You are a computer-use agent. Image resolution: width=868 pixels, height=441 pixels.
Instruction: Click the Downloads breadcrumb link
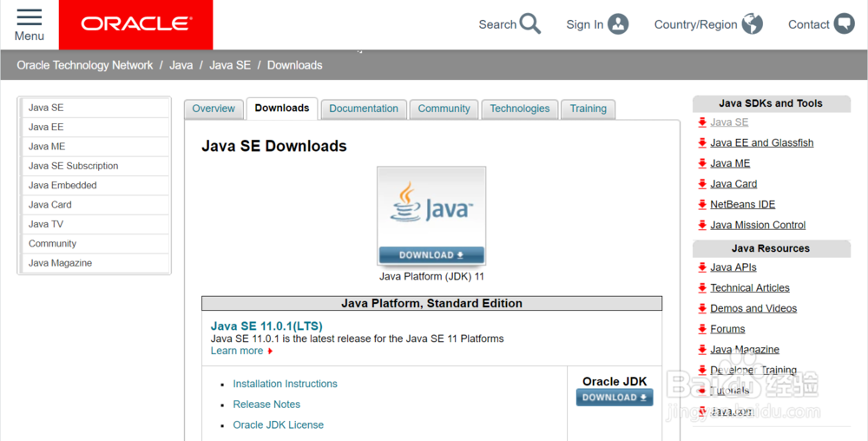click(294, 65)
